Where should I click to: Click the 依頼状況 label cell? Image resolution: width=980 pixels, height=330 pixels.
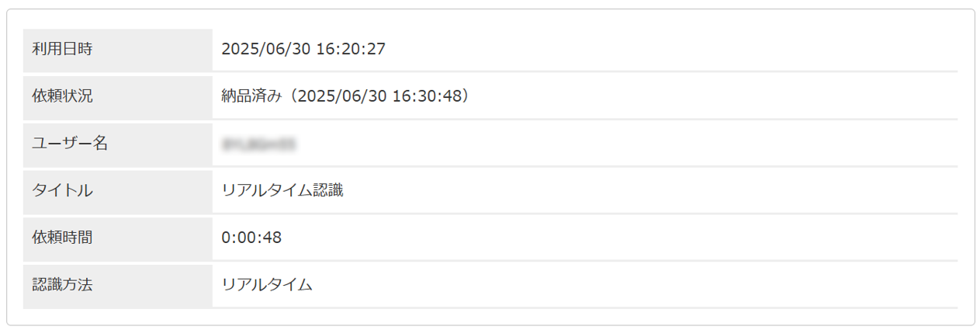pos(117,96)
